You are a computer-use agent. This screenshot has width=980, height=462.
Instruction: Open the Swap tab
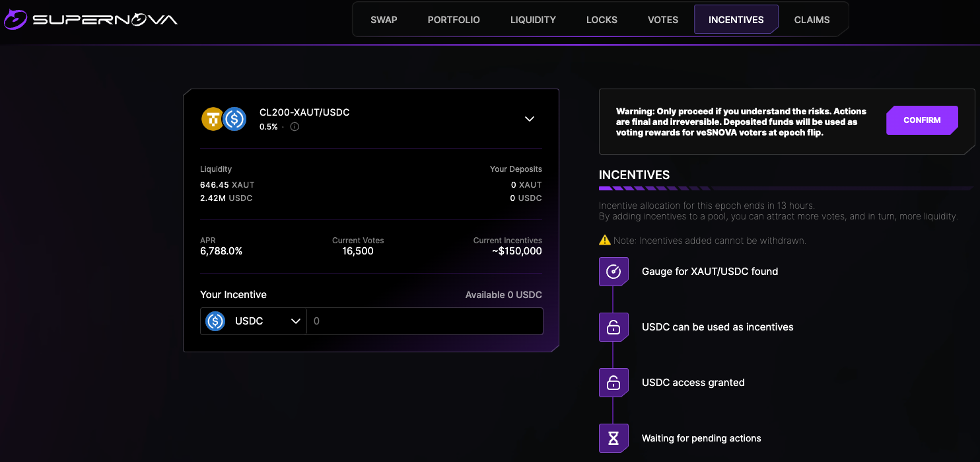384,20
